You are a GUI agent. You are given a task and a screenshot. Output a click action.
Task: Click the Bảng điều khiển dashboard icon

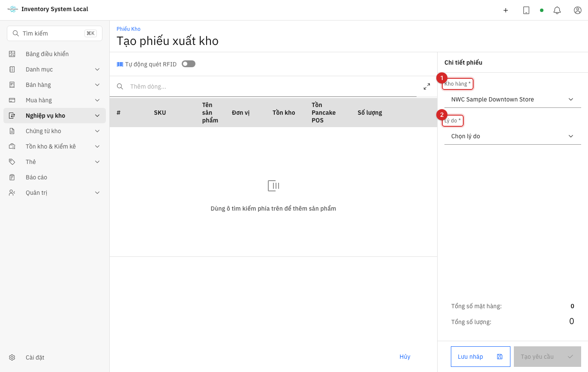click(12, 54)
